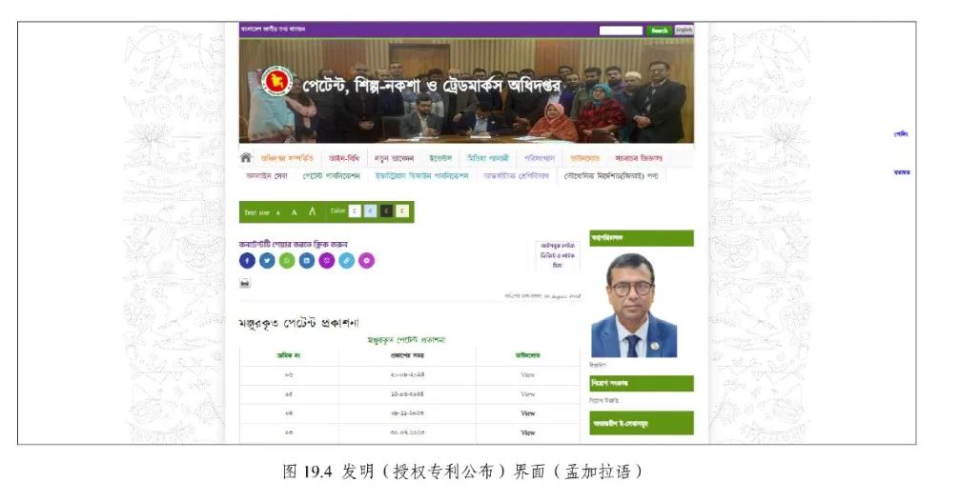The image size is (980, 502).
Task: Select the largest text size A
Action: 312,211
